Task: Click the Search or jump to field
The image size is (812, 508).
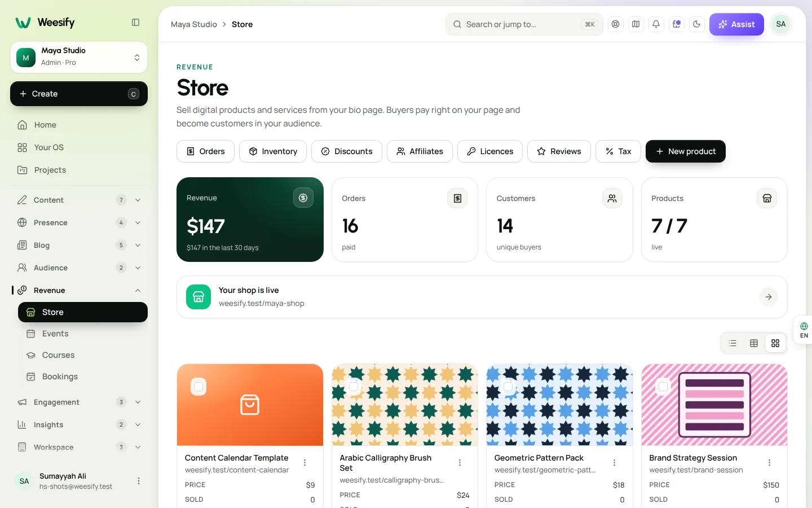Action: pos(524,24)
